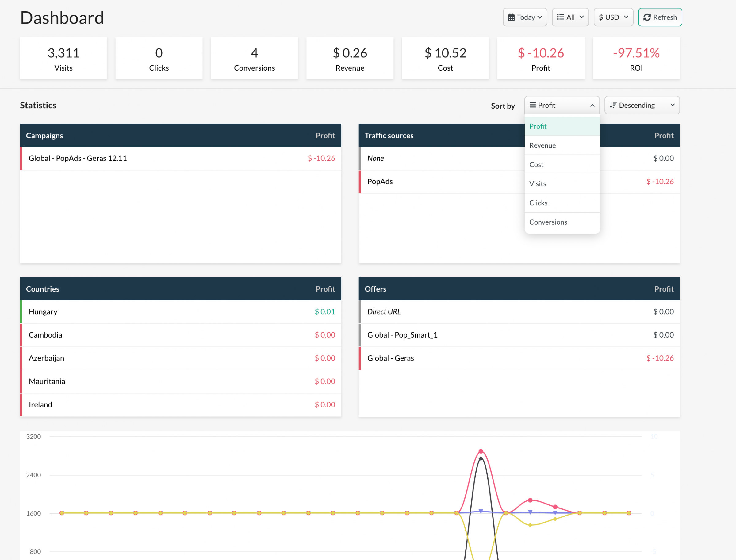Collapse the Sort by Profit dropdown chevron
Screen dimensions: 736x560
point(592,105)
